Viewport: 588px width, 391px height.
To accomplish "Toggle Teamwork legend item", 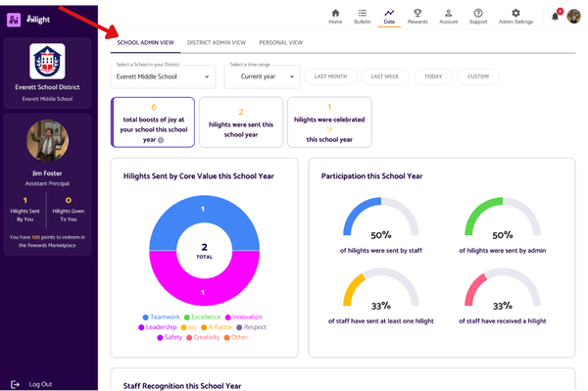I will (x=162, y=318).
